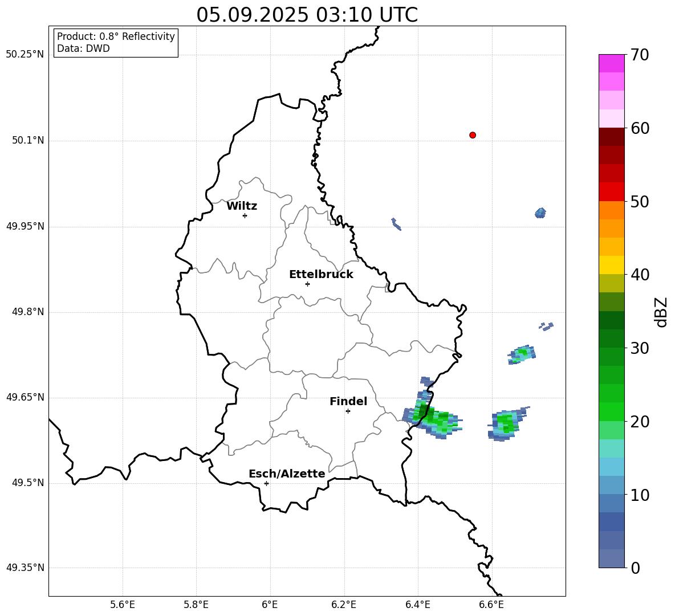Click the 49.65°N latitude label
This screenshot has width=675, height=616.
coord(25,397)
